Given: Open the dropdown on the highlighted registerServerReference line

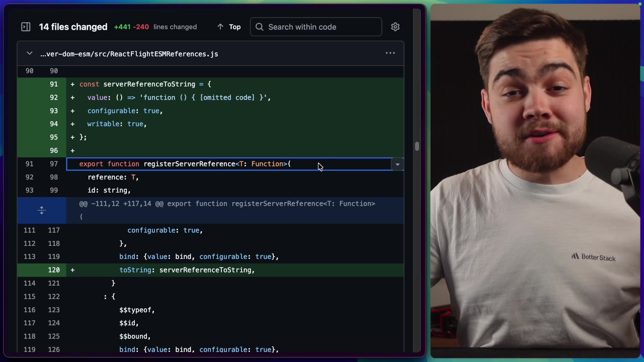Looking at the screenshot, I should tap(397, 164).
